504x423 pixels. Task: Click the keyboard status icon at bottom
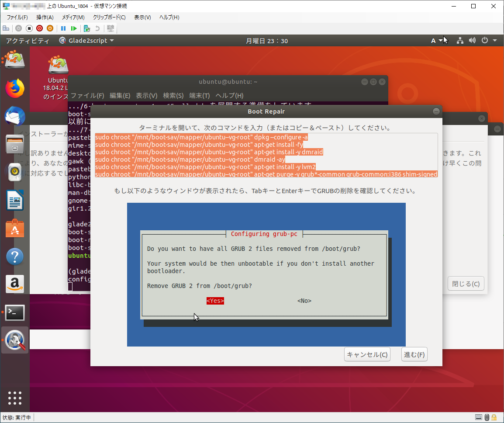[x=479, y=417]
